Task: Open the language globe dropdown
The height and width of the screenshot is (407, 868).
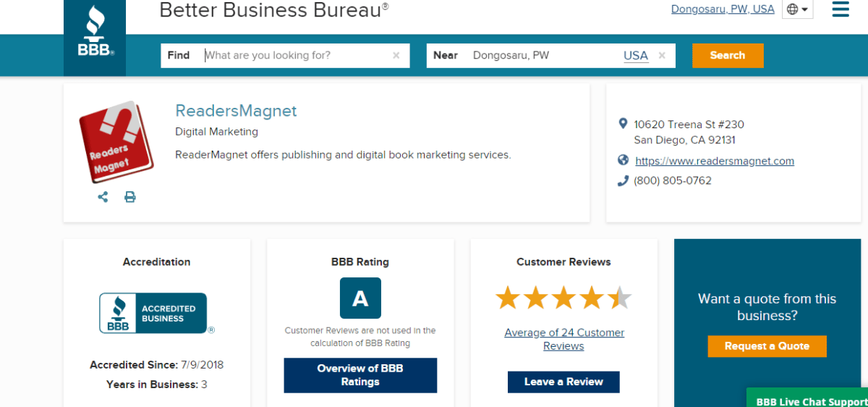Action: (798, 9)
